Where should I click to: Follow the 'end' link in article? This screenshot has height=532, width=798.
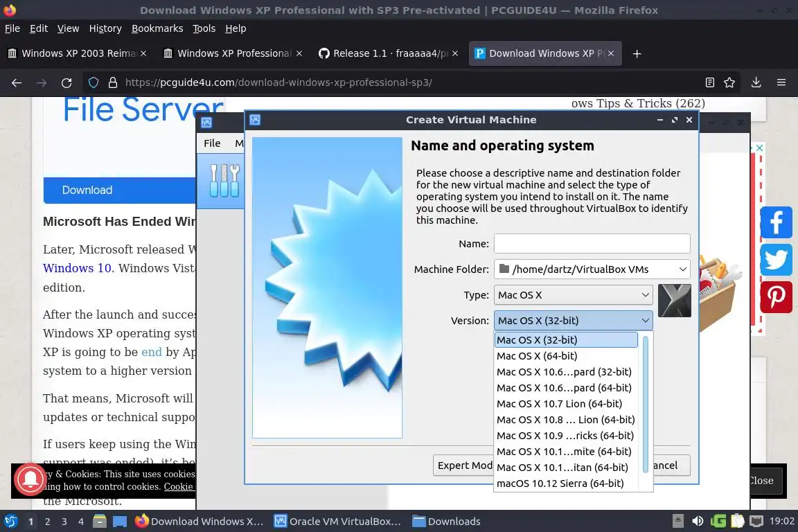[152, 353]
